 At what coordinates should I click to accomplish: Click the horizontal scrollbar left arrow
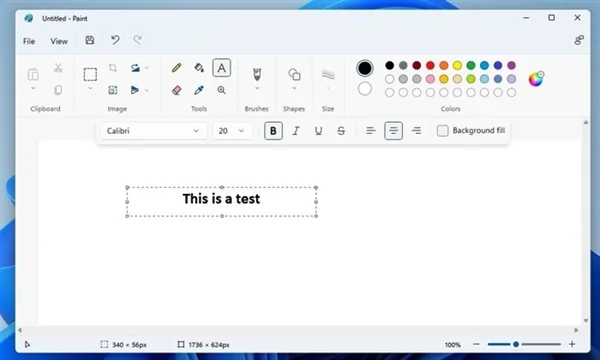click(20, 330)
